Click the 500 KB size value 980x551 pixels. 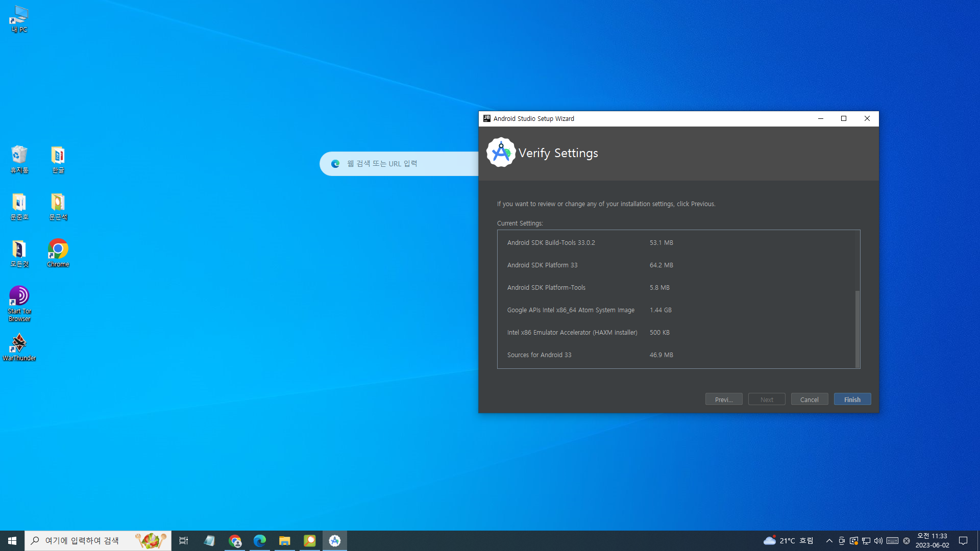tap(659, 333)
